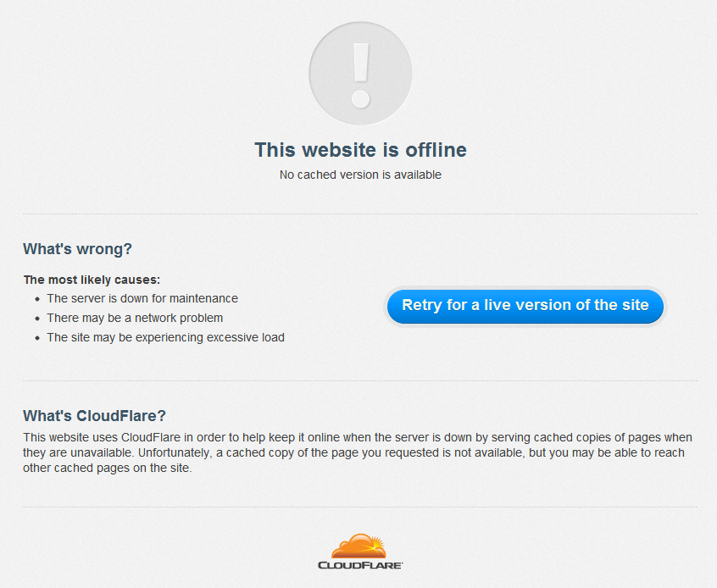
Task: Click 'There may be a network problem' item
Action: (x=135, y=318)
